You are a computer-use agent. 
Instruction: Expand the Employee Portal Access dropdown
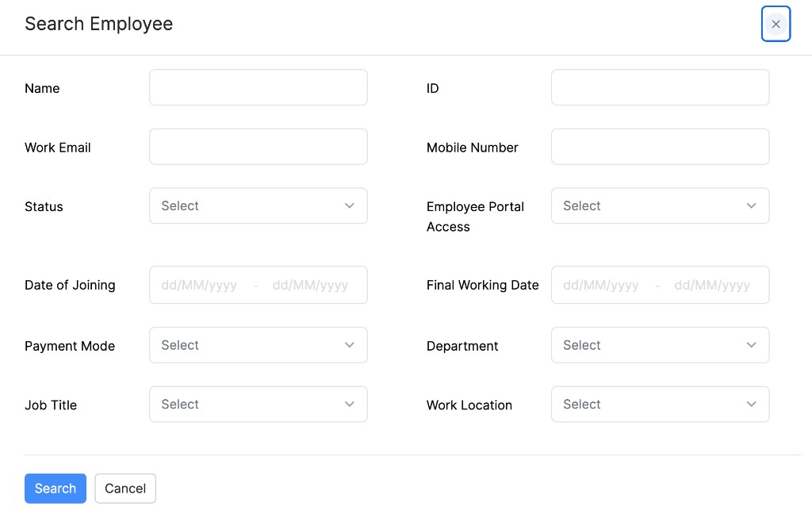coord(661,205)
